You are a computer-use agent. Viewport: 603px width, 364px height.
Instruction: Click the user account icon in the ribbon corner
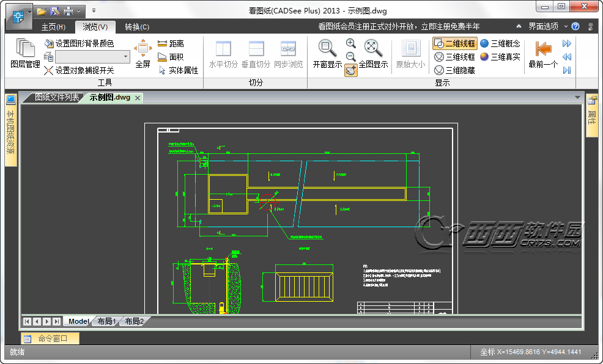tap(591, 26)
